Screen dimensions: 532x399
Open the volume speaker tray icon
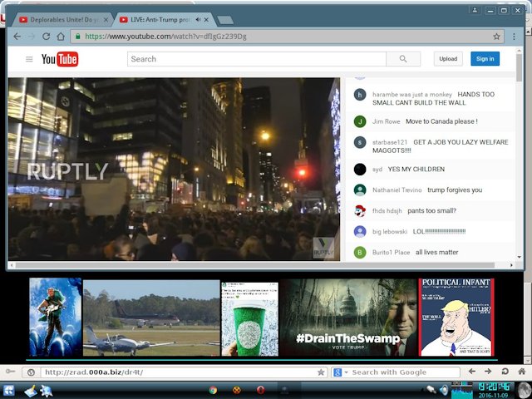(444, 390)
